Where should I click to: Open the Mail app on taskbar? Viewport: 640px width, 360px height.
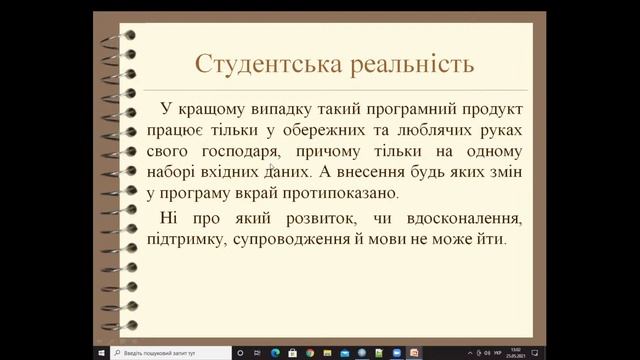click(344, 353)
